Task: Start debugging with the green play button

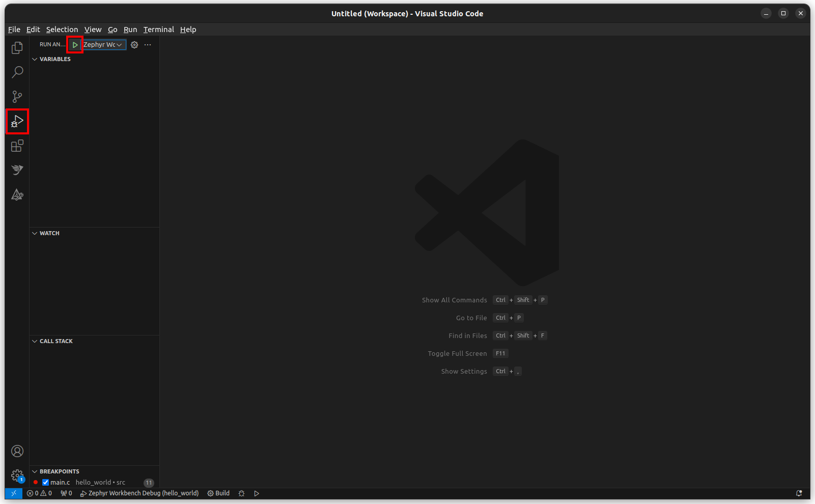Action: (x=75, y=45)
